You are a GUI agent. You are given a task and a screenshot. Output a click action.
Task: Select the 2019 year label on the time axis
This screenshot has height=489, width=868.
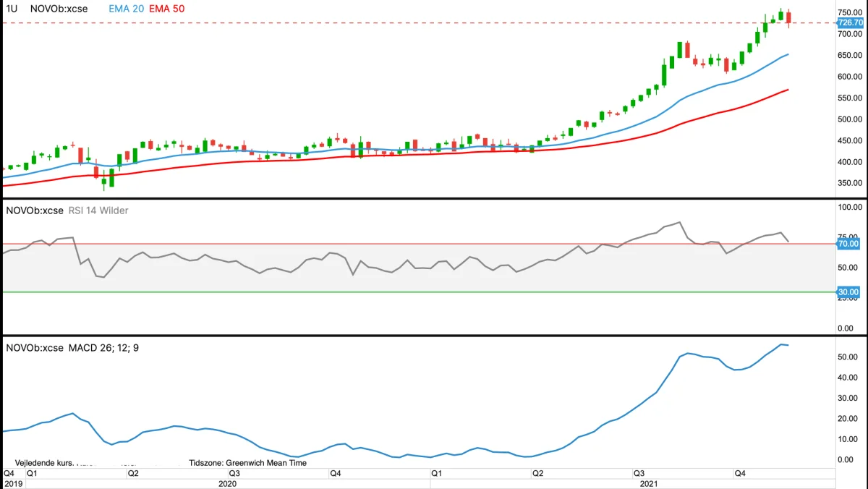[x=13, y=483]
